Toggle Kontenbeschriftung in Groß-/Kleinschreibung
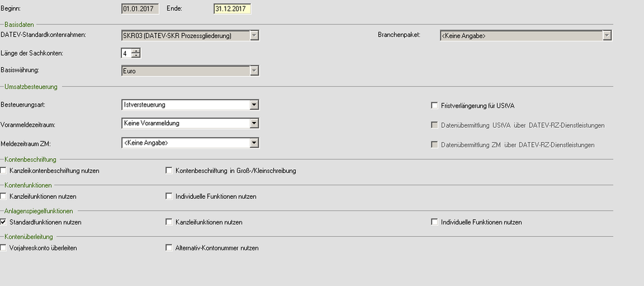This screenshot has width=644, height=286. pos(170,170)
